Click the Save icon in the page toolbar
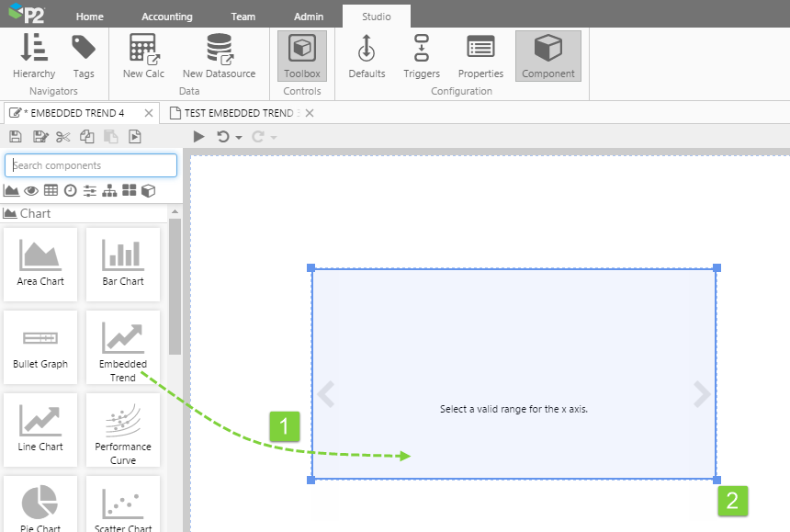This screenshot has height=532, width=790. pos(16,137)
